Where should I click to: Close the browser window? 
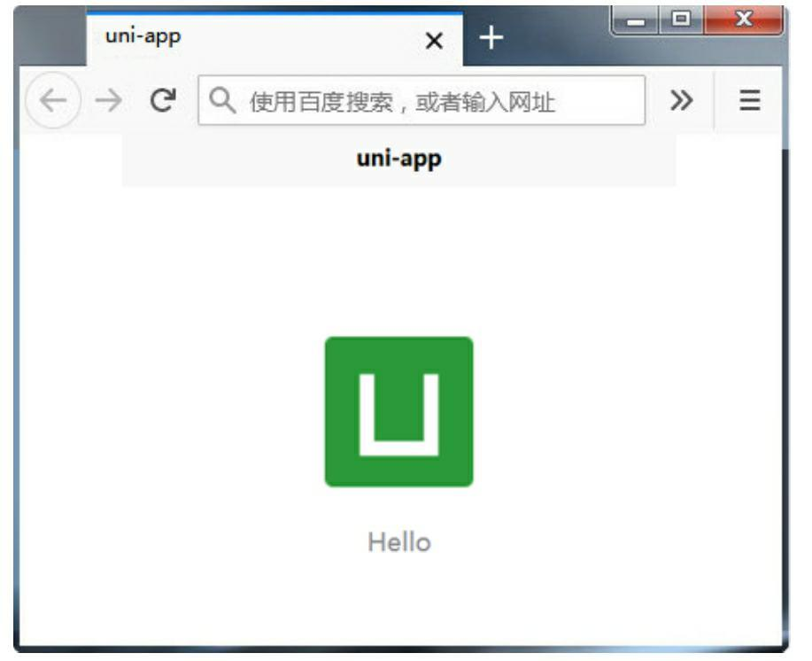click(x=744, y=19)
